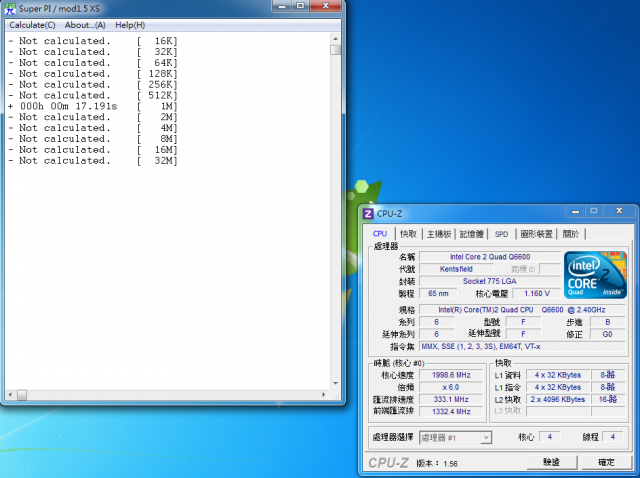The image size is (640, 478).
Task: Click the 'Not calculated' 2M line
Action: tap(93, 117)
